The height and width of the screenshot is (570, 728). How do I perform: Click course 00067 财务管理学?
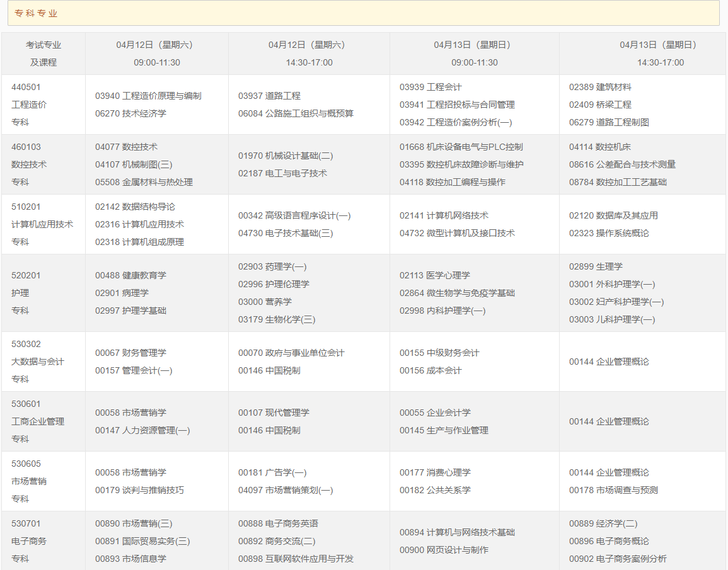(130, 353)
